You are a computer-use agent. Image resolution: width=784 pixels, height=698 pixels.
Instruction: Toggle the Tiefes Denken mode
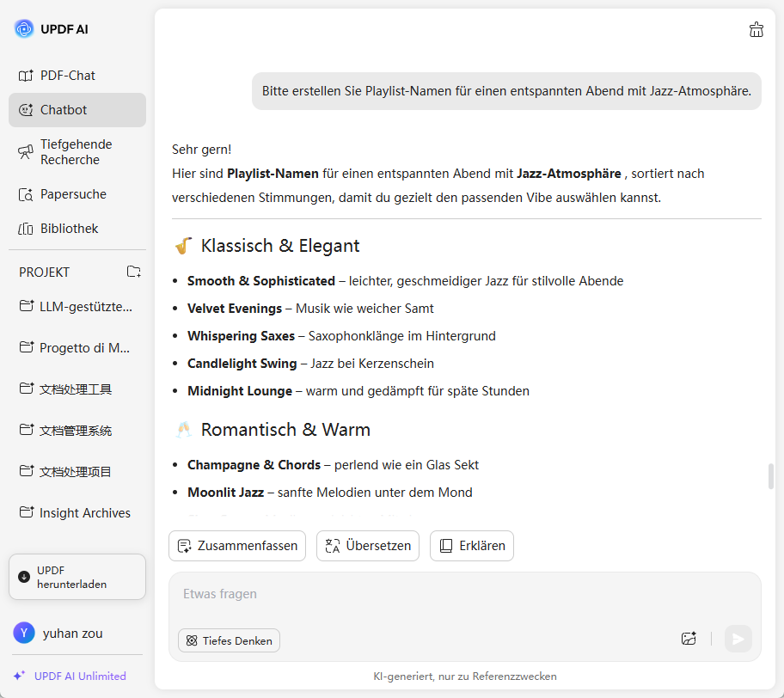point(229,640)
